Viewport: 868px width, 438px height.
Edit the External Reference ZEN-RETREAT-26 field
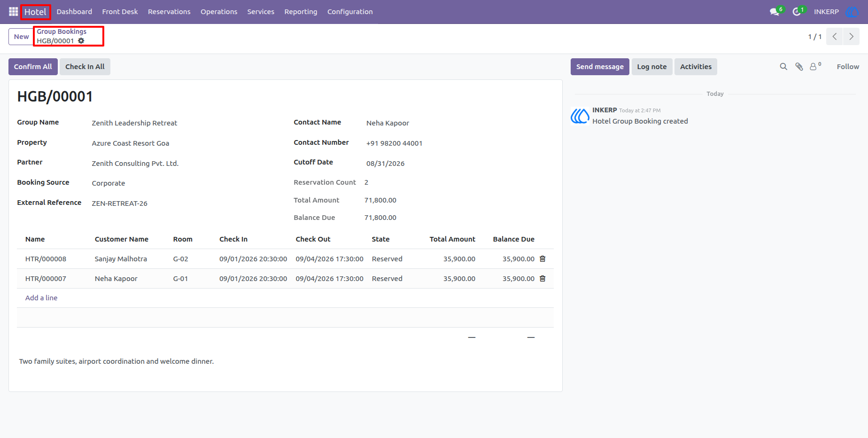(183, 203)
